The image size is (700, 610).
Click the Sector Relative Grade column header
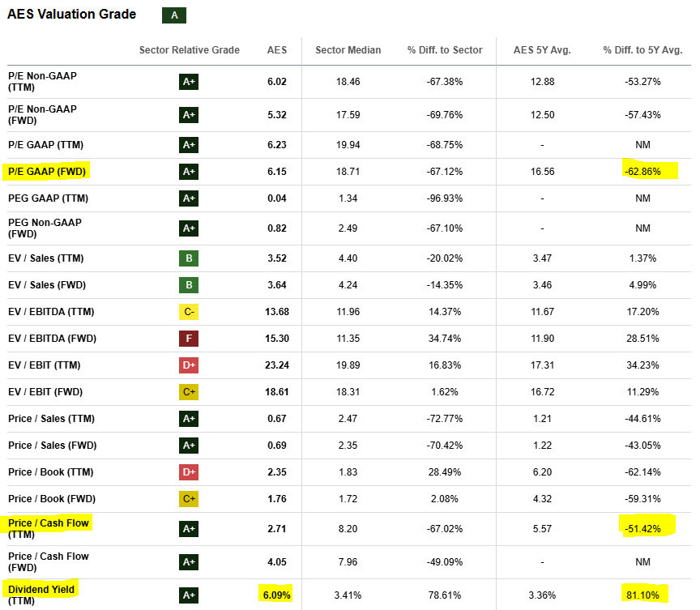tap(189, 50)
